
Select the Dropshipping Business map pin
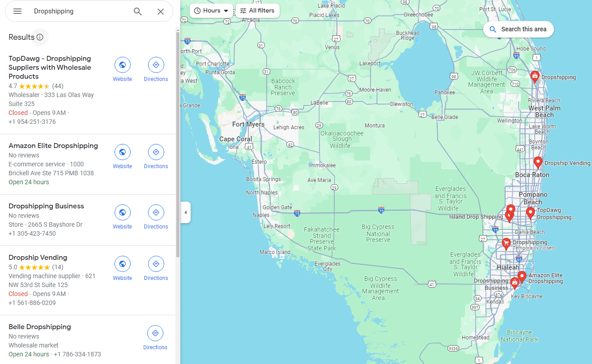point(515,283)
